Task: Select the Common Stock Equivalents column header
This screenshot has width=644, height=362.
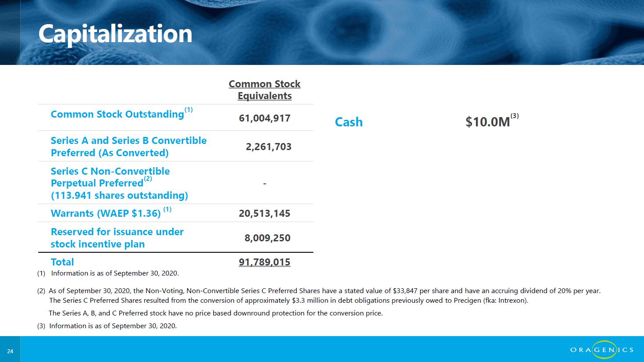Action: point(265,90)
